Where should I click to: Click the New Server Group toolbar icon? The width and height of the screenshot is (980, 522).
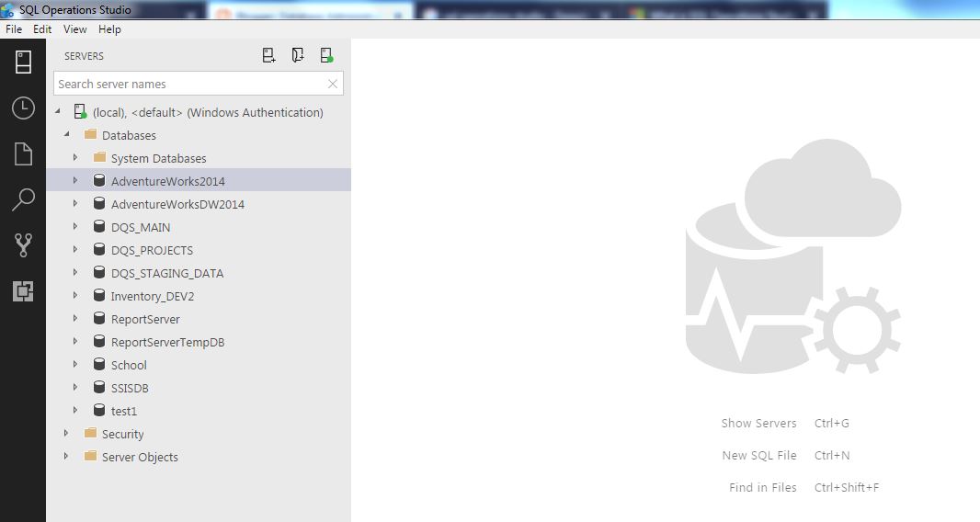point(298,56)
